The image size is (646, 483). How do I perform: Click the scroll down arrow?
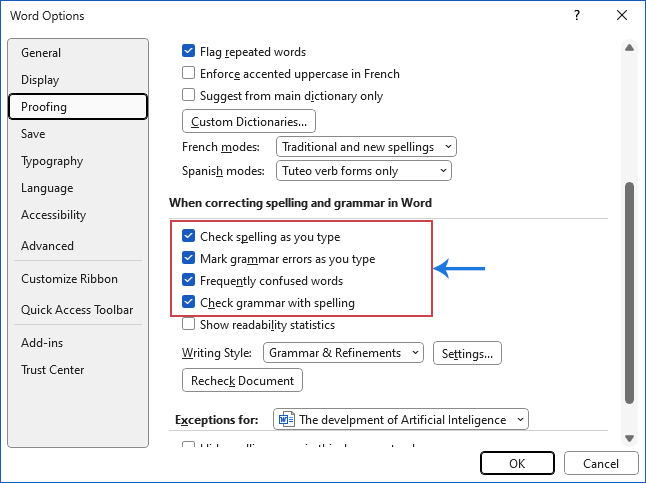click(629, 438)
